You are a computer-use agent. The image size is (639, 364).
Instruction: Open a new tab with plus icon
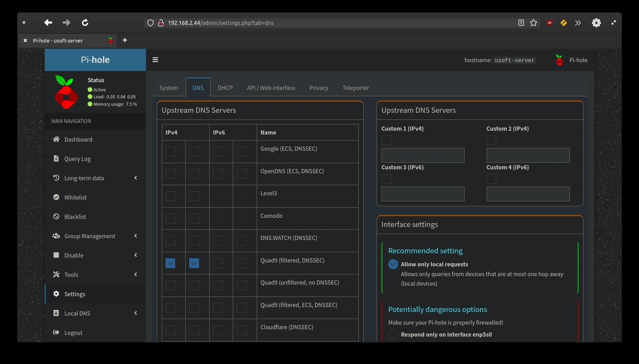(125, 40)
